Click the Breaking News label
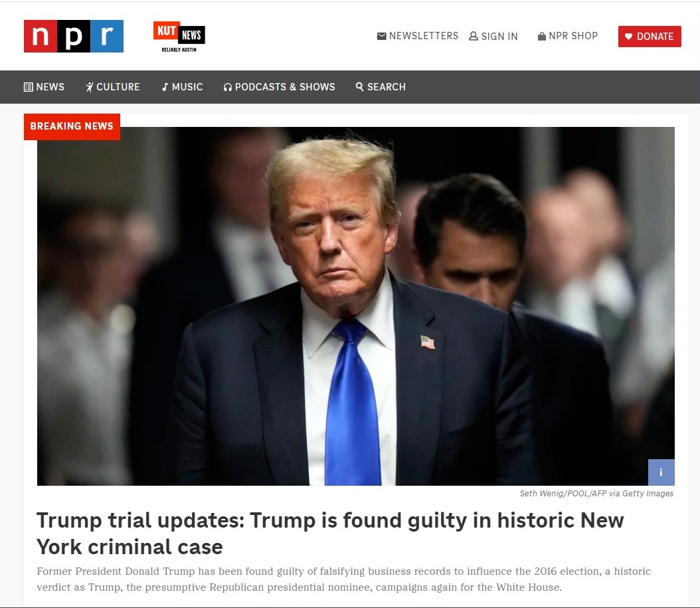Screen dimensions: 700x608 pyautogui.click(x=72, y=126)
